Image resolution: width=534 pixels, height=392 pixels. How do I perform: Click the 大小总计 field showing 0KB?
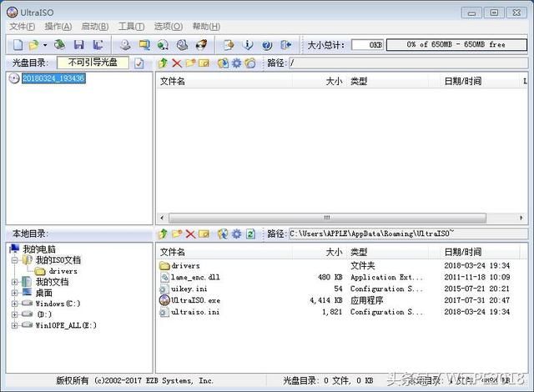367,45
